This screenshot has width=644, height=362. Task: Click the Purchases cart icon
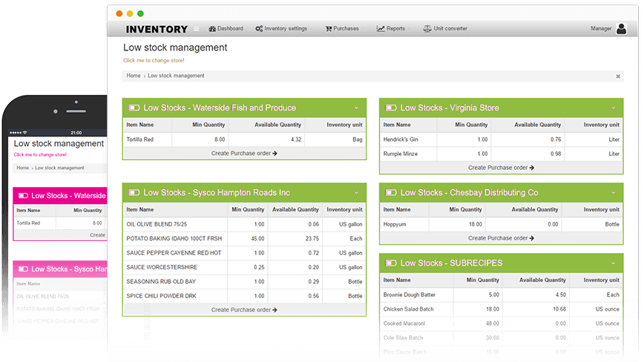tap(329, 29)
